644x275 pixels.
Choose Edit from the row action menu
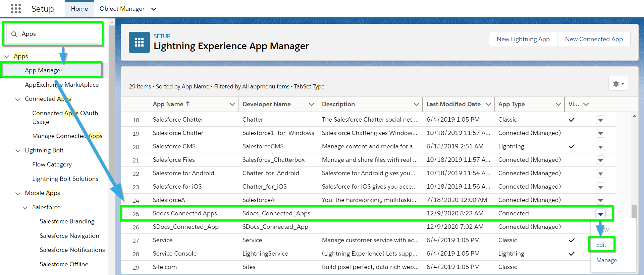[601, 245]
